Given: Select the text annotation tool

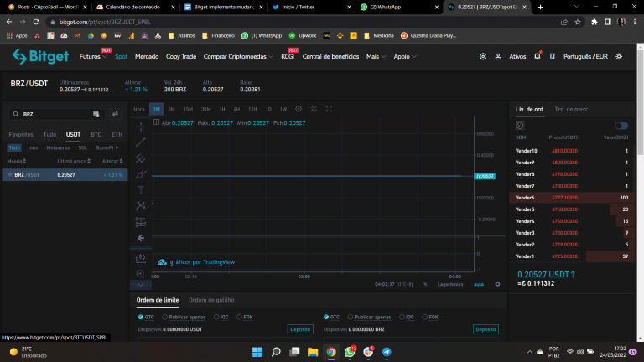Looking at the screenshot, I should point(141,190).
